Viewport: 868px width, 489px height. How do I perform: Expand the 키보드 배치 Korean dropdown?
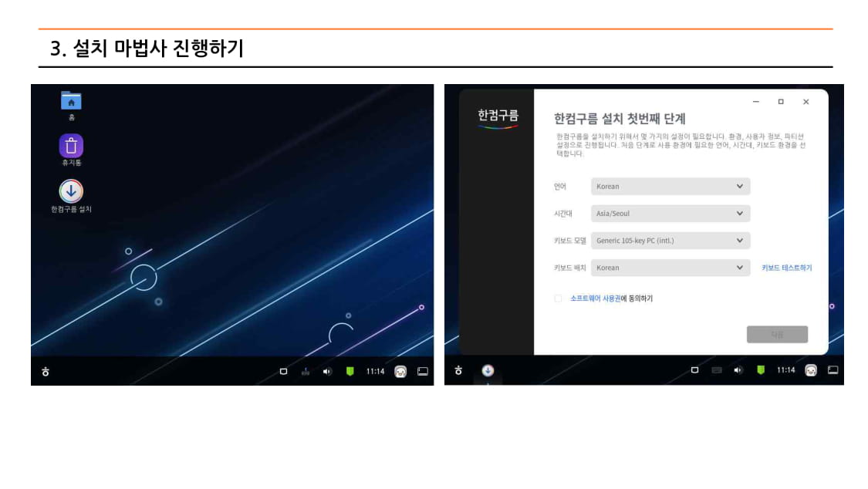pyautogui.click(x=670, y=268)
